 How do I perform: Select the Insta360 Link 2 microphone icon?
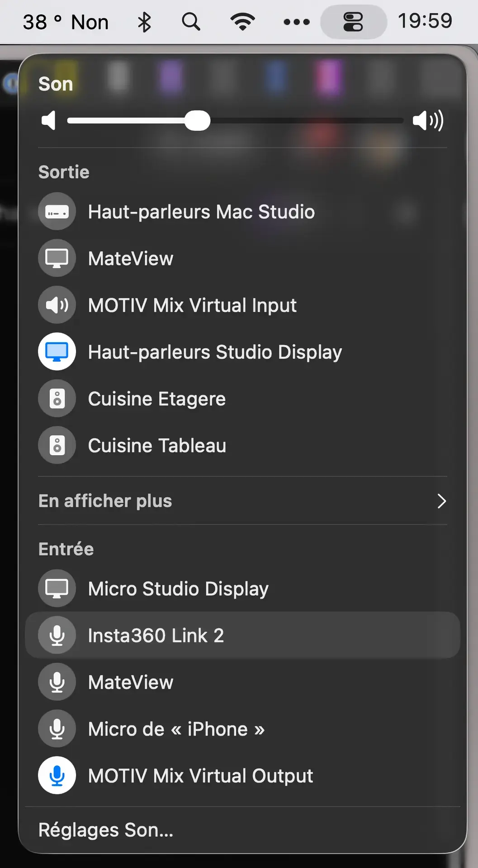pyautogui.click(x=57, y=635)
